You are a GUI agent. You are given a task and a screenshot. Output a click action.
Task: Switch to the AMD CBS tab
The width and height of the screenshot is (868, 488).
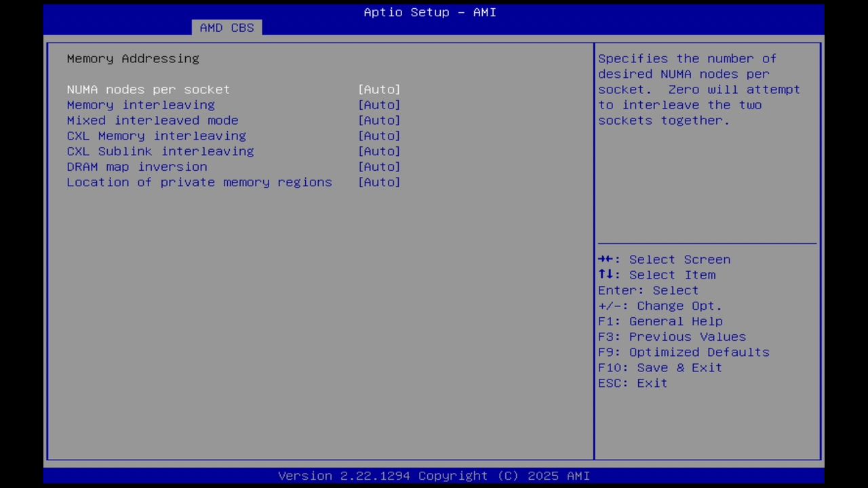(x=226, y=27)
